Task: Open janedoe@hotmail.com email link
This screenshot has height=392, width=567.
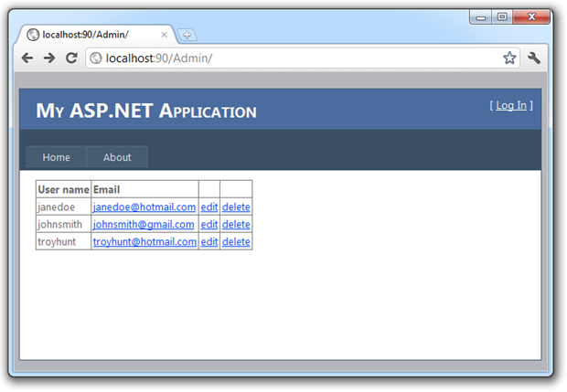Action: [x=144, y=207]
